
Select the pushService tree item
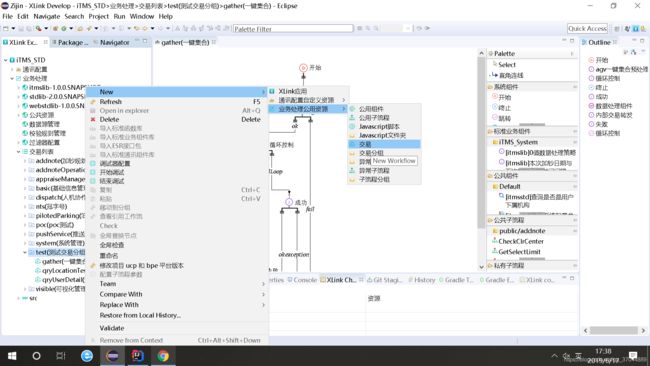[x=60, y=234]
